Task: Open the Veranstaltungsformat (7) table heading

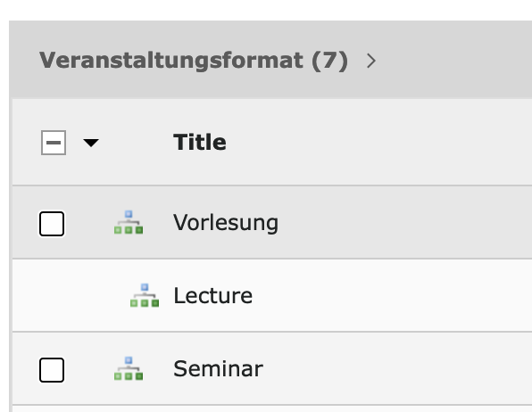Action: [x=194, y=61]
